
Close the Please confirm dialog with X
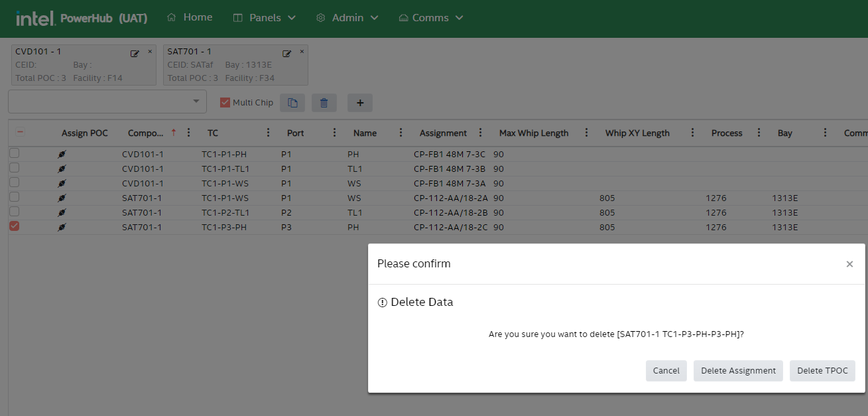click(849, 264)
